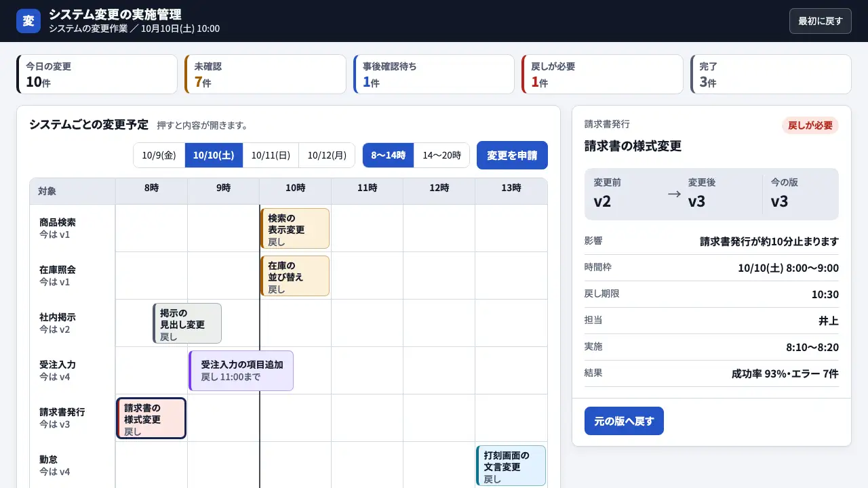Click the 在庫照会 row label

[58, 270]
